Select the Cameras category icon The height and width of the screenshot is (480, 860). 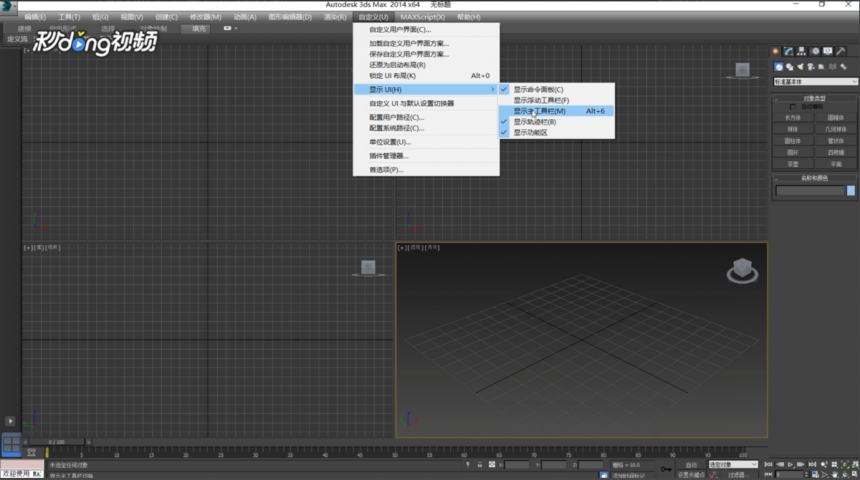click(x=811, y=67)
